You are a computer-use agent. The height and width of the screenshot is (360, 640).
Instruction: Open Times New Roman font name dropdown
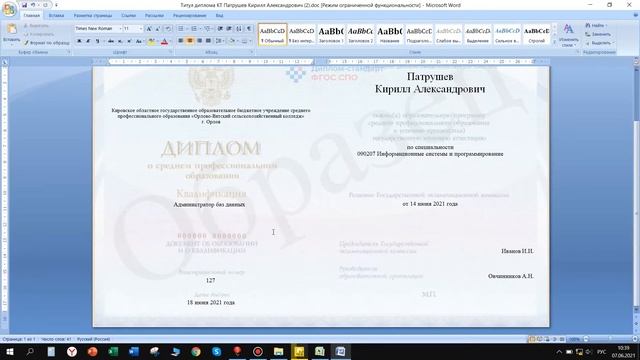(x=120, y=29)
